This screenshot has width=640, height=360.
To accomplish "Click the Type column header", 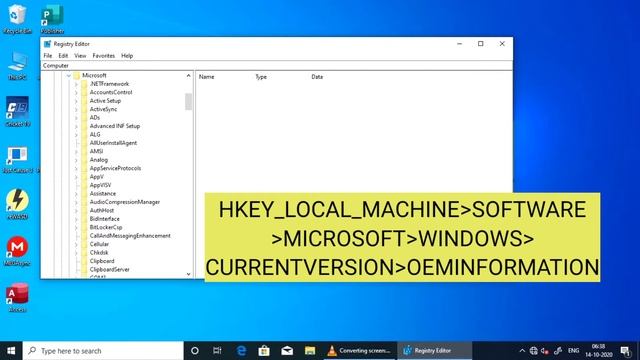I will pos(261,77).
